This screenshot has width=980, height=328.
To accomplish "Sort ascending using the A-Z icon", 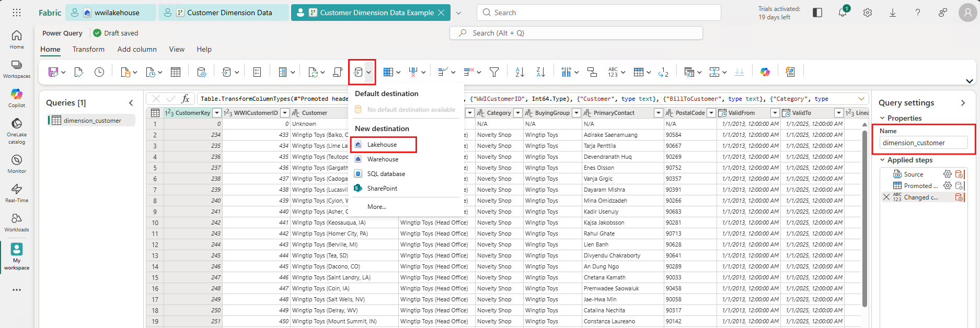I will [520, 72].
